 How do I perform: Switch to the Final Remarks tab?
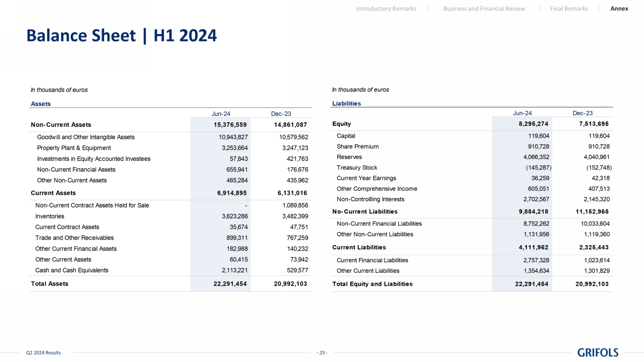(x=569, y=8)
